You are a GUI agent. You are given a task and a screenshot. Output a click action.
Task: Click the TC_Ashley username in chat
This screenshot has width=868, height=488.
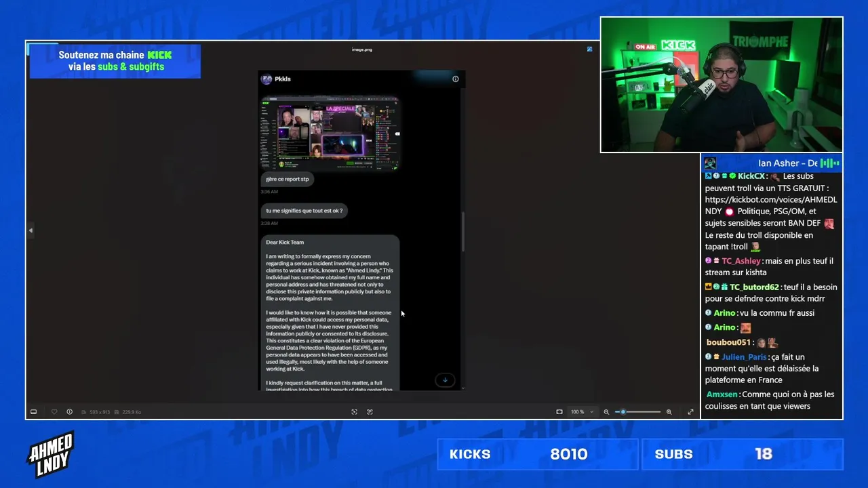741,261
